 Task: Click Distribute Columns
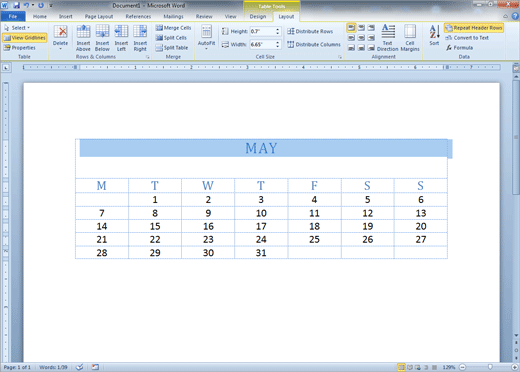pyautogui.click(x=314, y=44)
